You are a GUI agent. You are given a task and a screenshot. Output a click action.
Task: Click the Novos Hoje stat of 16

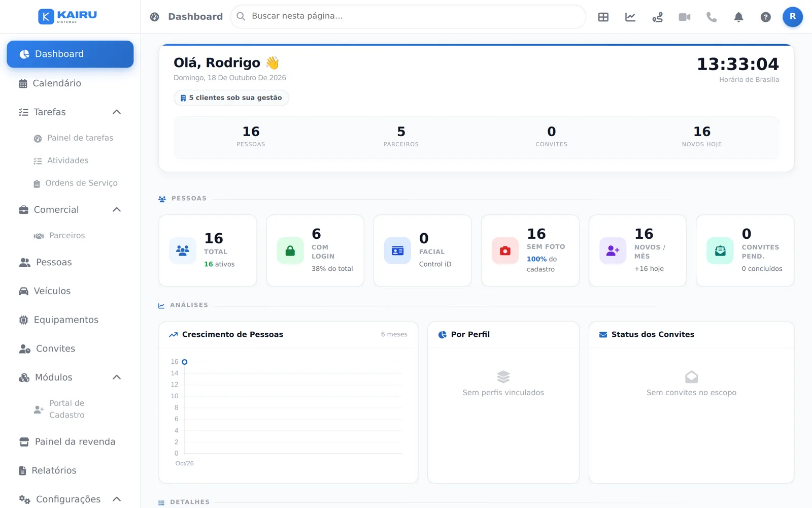(702, 136)
